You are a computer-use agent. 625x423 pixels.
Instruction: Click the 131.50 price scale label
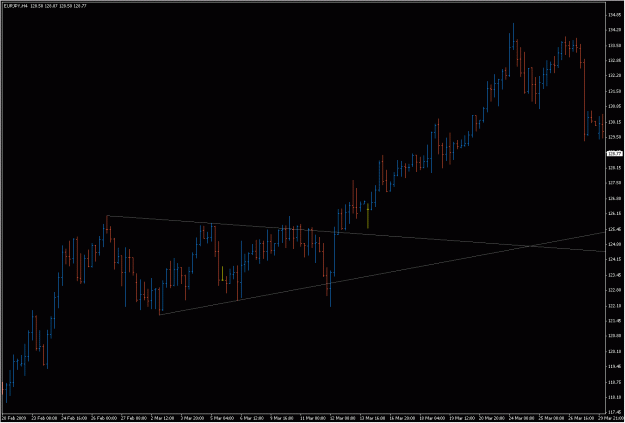click(x=614, y=91)
